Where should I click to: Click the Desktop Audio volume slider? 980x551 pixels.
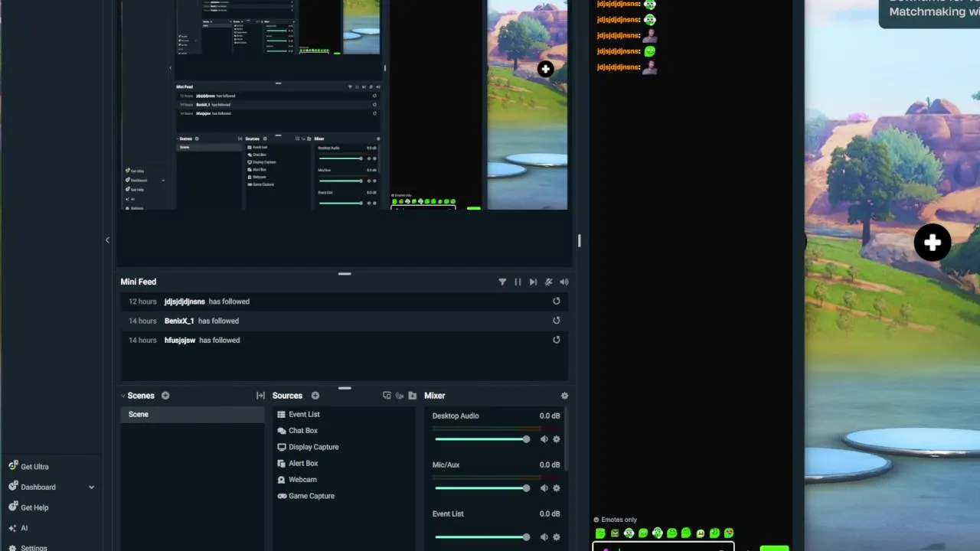point(482,439)
